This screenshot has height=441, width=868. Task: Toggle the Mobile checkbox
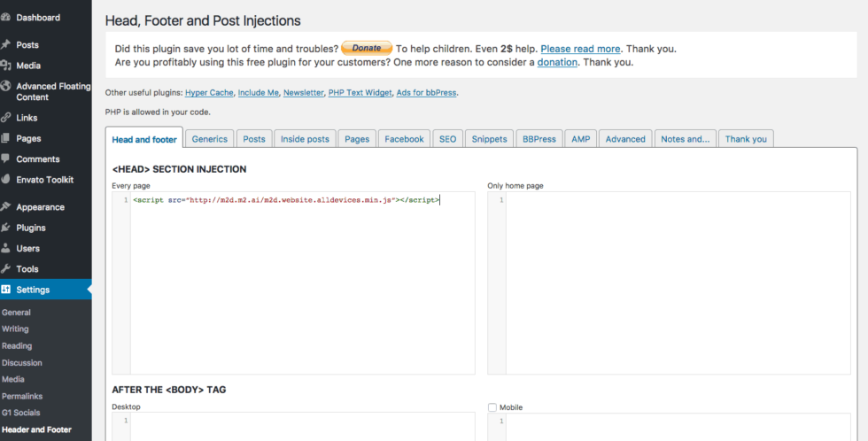click(492, 407)
